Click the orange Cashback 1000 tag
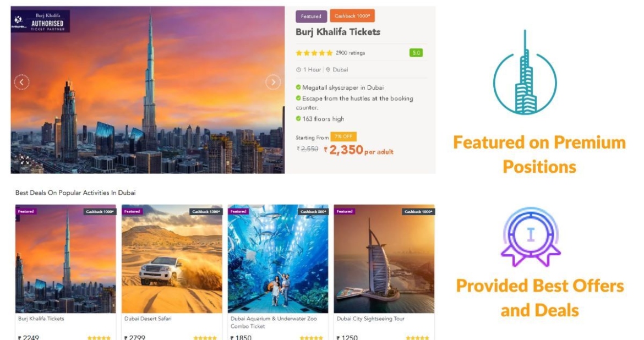Viewport: 644px width, 340px height. [x=352, y=16]
